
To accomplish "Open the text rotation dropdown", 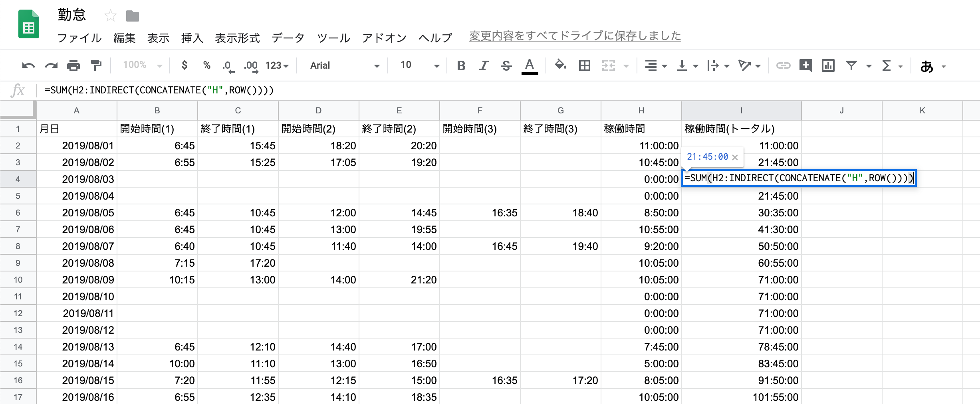I will (750, 65).
